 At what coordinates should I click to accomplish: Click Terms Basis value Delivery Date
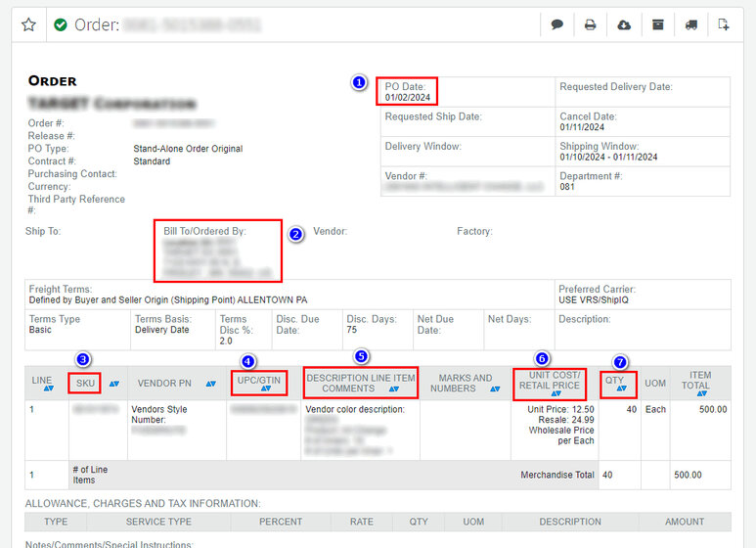[162, 330]
